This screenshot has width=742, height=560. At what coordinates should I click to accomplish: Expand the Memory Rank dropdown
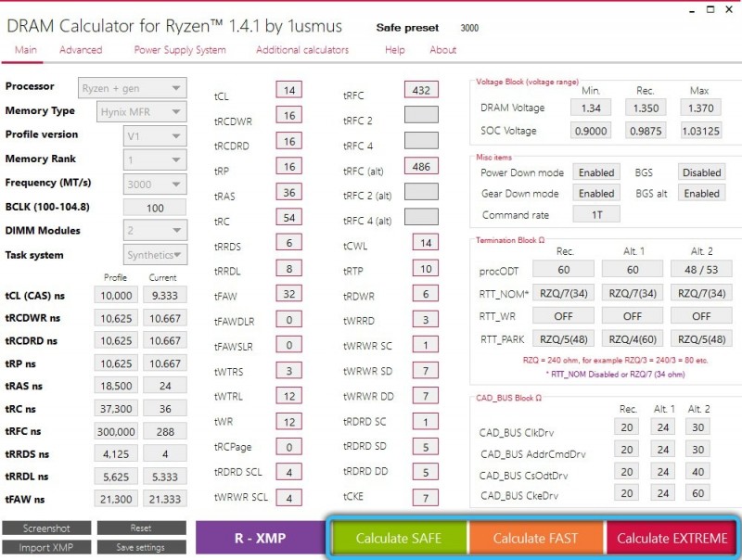[x=155, y=159]
